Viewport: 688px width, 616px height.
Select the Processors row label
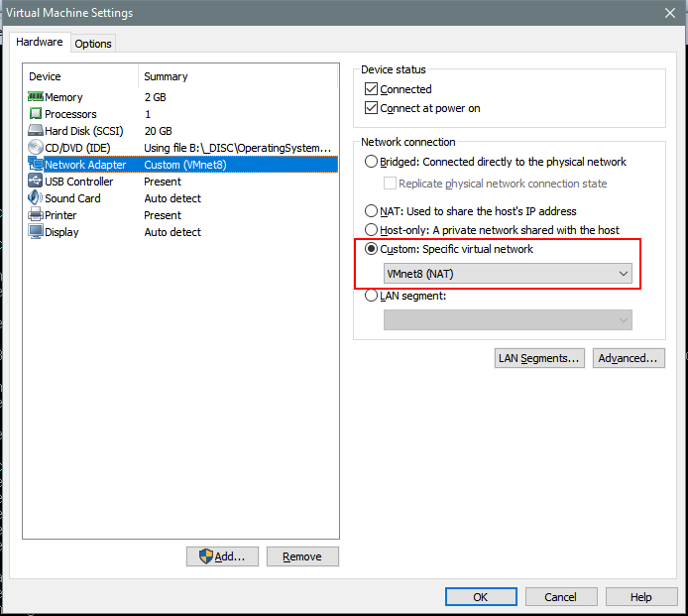point(70,114)
